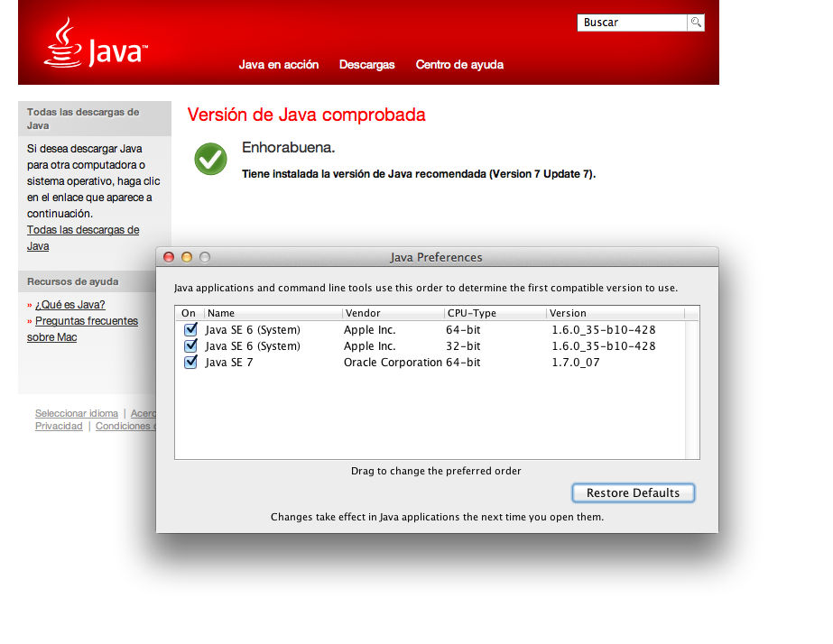The height and width of the screenshot is (644, 833).
Task: Open Todas las descargas de Java link
Action: tap(83, 238)
